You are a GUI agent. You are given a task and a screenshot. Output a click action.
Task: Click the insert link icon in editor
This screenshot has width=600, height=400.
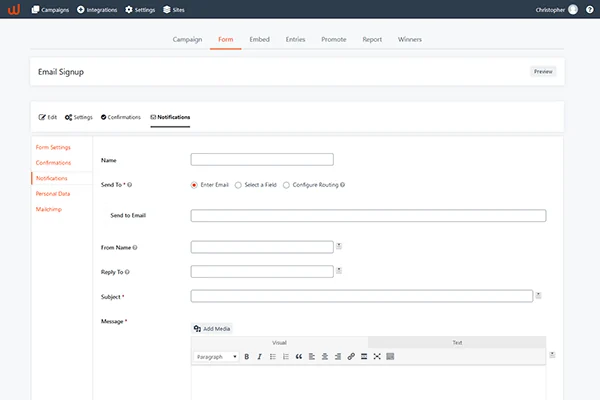coord(351,356)
